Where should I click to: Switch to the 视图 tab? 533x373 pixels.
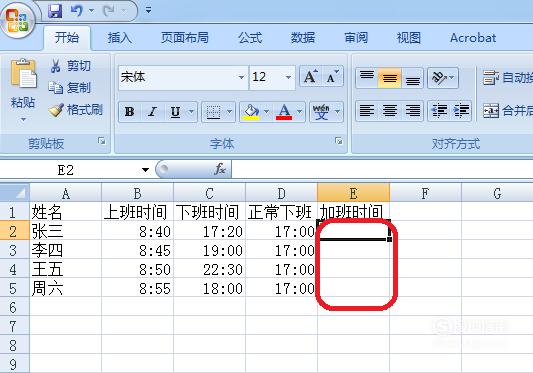click(409, 37)
